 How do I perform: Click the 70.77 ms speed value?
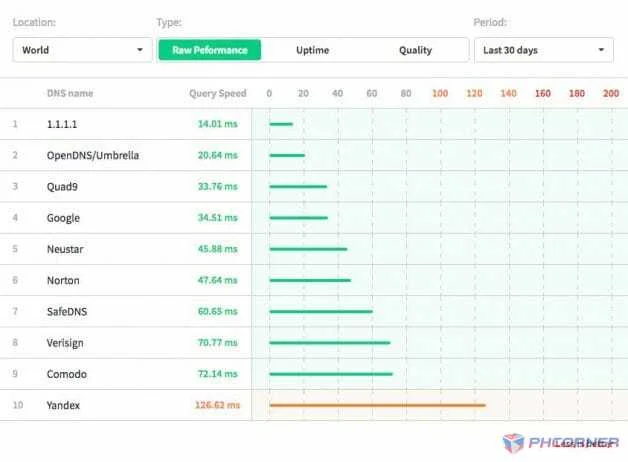coord(217,342)
